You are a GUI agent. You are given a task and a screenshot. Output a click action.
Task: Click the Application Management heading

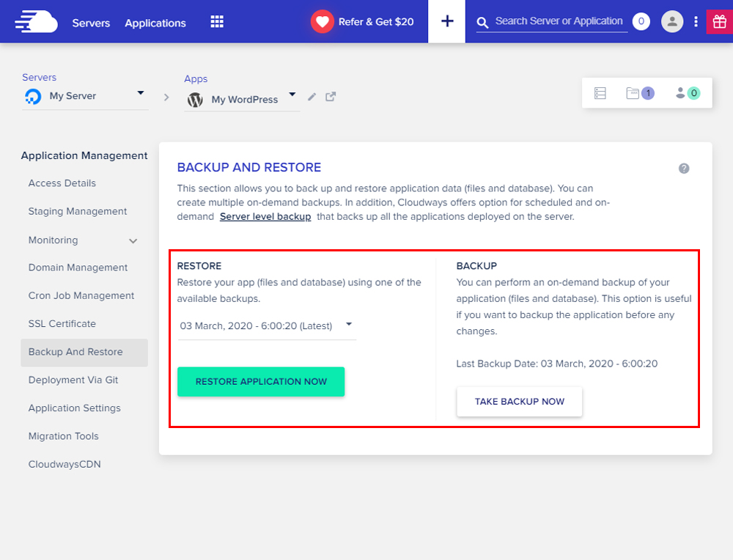[84, 155]
